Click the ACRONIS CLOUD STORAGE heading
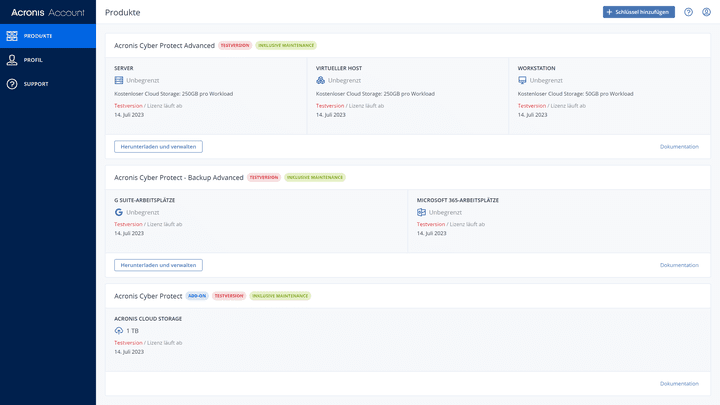This screenshot has width=720, height=405. [148, 319]
